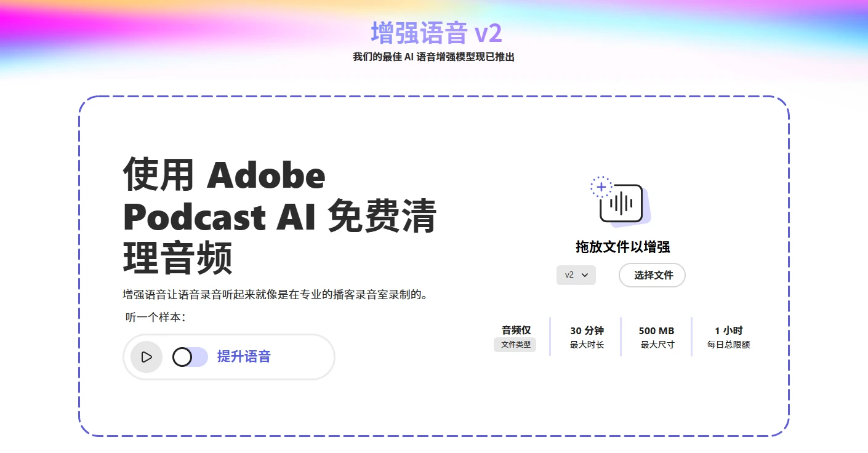Select the 音频仅 label
Screen dimensions: 868x453
coord(516,331)
